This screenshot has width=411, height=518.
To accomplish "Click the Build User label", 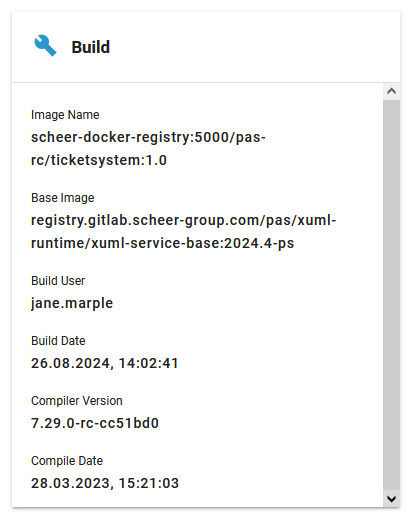I will (58, 281).
